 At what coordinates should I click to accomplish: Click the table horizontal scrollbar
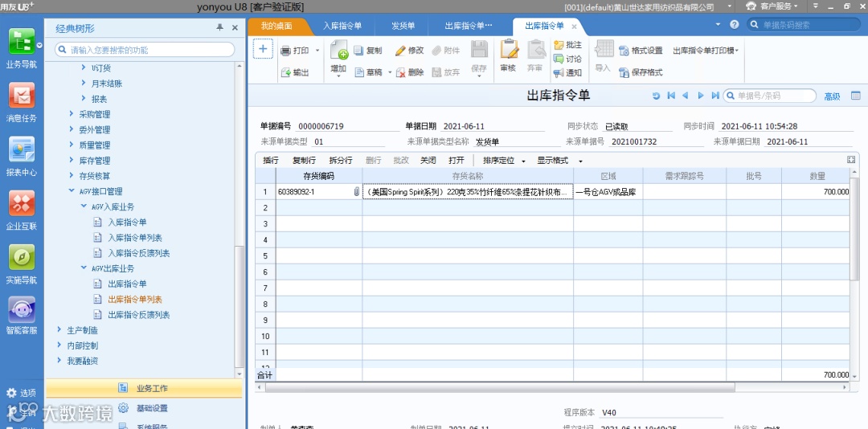(x=499, y=387)
